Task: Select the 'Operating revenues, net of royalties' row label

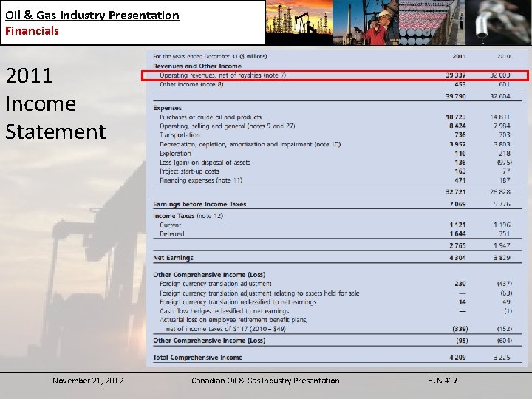Action: click(223, 75)
